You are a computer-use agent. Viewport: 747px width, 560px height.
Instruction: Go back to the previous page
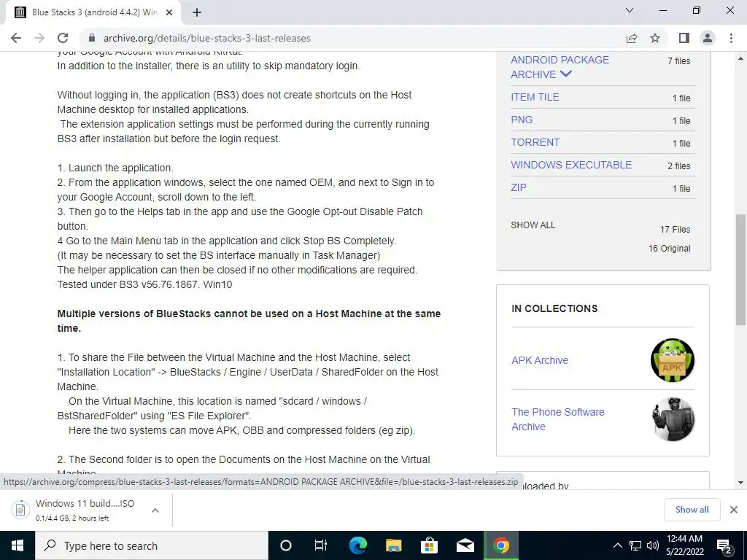click(16, 38)
